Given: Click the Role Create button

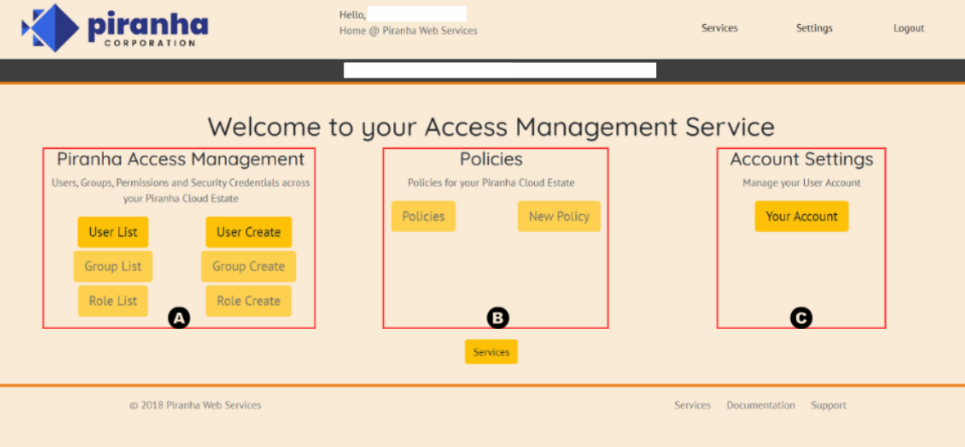Looking at the screenshot, I should pyautogui.click(x=248, y=300).
